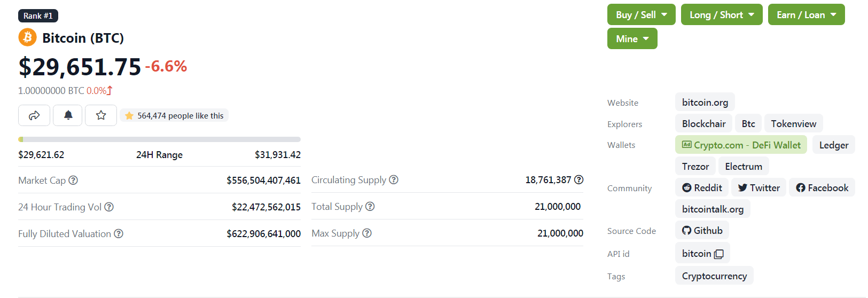This screenshot has height=298, width=868.
Task: Click the Fully Diluted Valuation help icon
Action: coord(119,234)
